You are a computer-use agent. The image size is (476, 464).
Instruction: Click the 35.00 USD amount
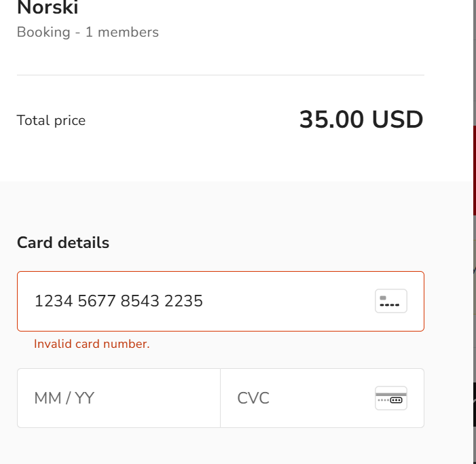point(361,120)
